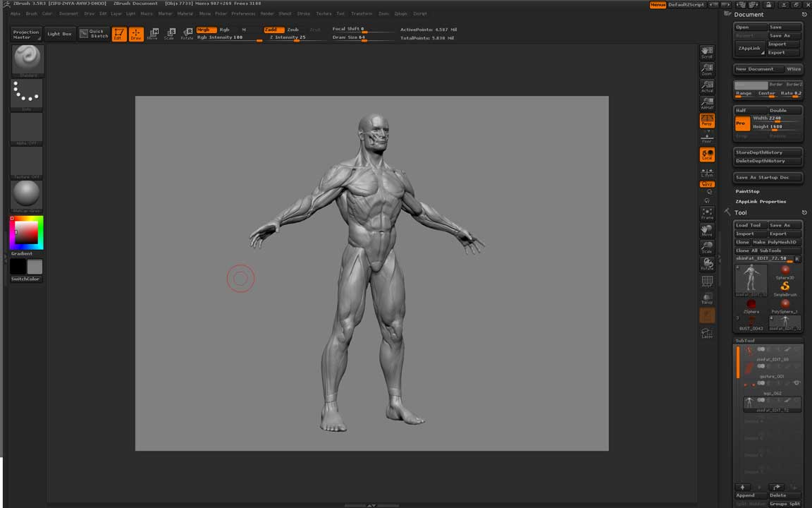Click the canvas Zoom navigation icon
The image size is (812, 508).
coord(707,69)
